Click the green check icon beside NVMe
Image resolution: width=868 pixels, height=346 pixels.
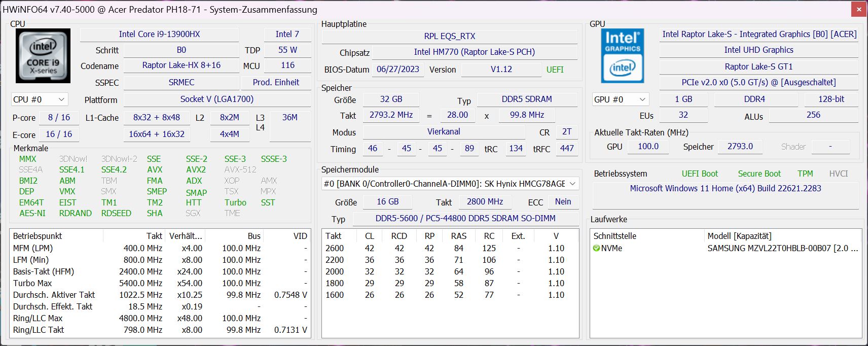coord(597,248)
